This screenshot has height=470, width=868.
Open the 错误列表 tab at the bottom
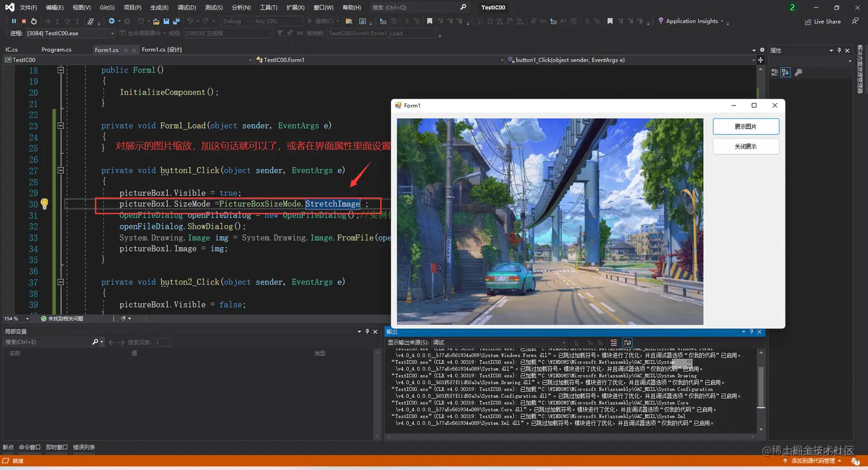tap(84, 447)
